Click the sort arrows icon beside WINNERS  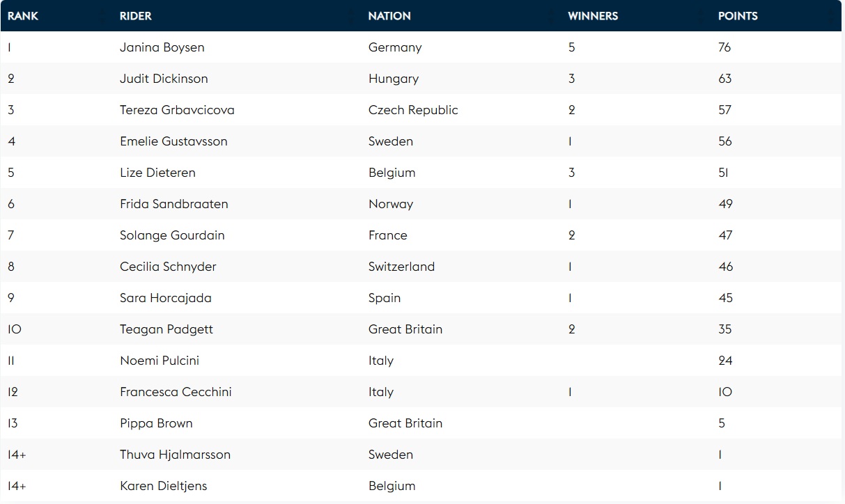(701, 16)
